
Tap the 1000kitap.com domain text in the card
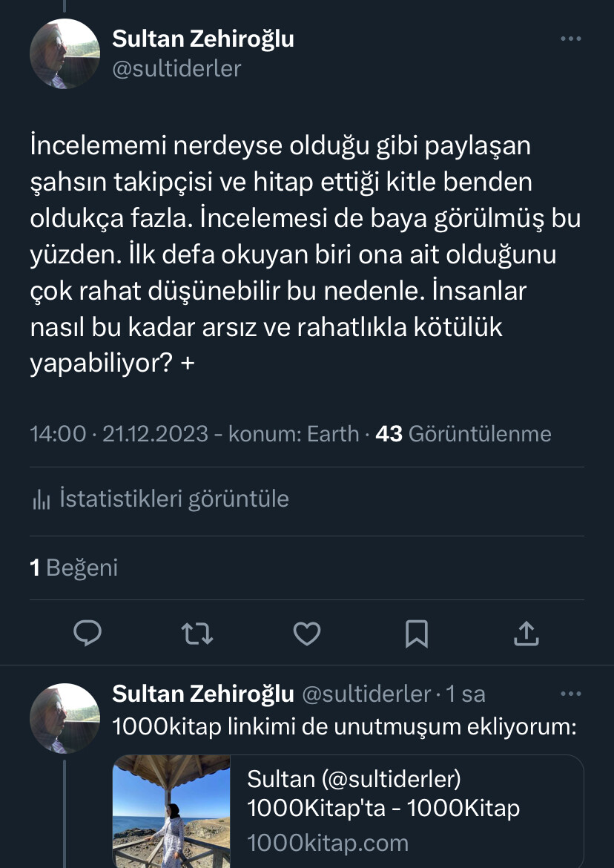pyautogui.click(x=327, y=843)
